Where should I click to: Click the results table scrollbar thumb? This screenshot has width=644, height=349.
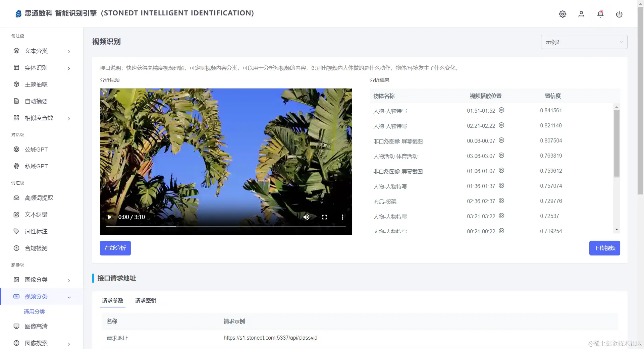(616, 143)
